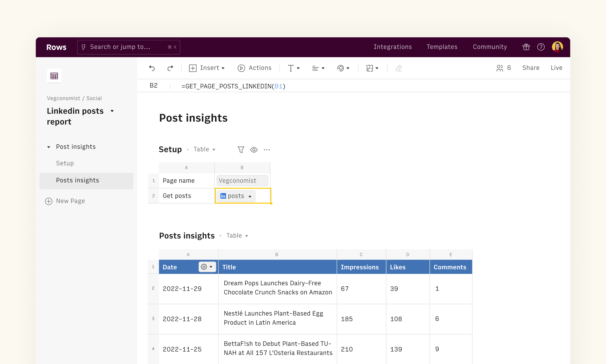Open the Templates menu item
606x364 pixels.
tap(442, 47)
